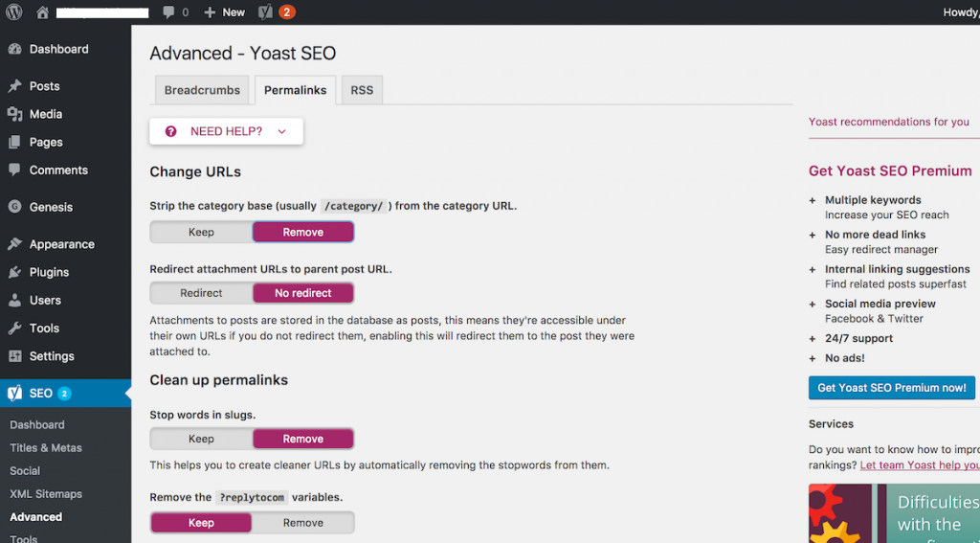Select Remove for ?replytocom variables

(303, 522)
